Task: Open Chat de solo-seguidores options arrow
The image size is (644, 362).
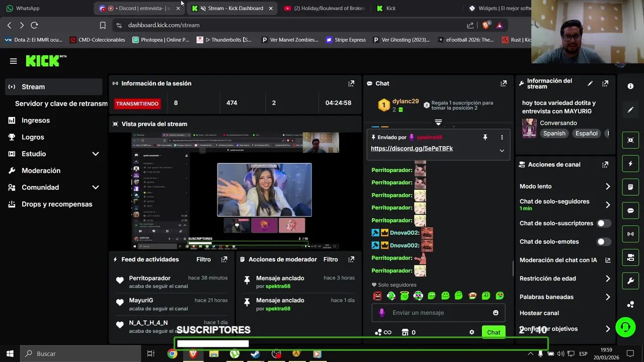Action: 608,205
